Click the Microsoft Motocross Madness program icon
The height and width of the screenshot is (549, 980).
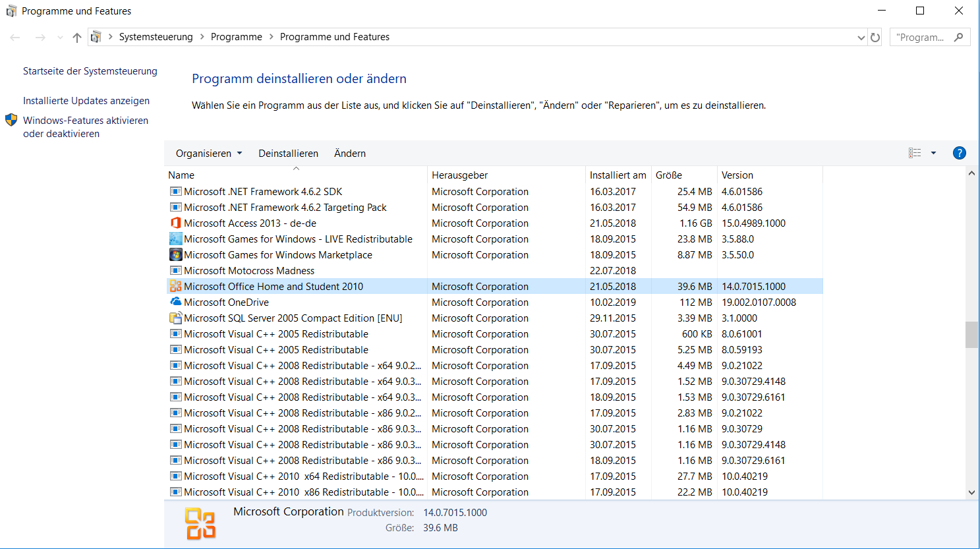click(176, 271)
